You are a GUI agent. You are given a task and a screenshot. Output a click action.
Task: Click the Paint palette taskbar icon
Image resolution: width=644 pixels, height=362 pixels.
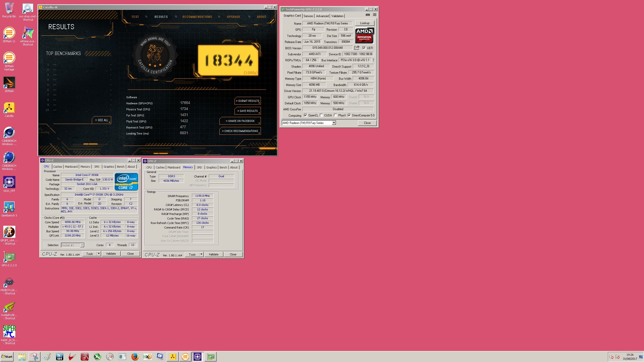[x=47, y=356]
